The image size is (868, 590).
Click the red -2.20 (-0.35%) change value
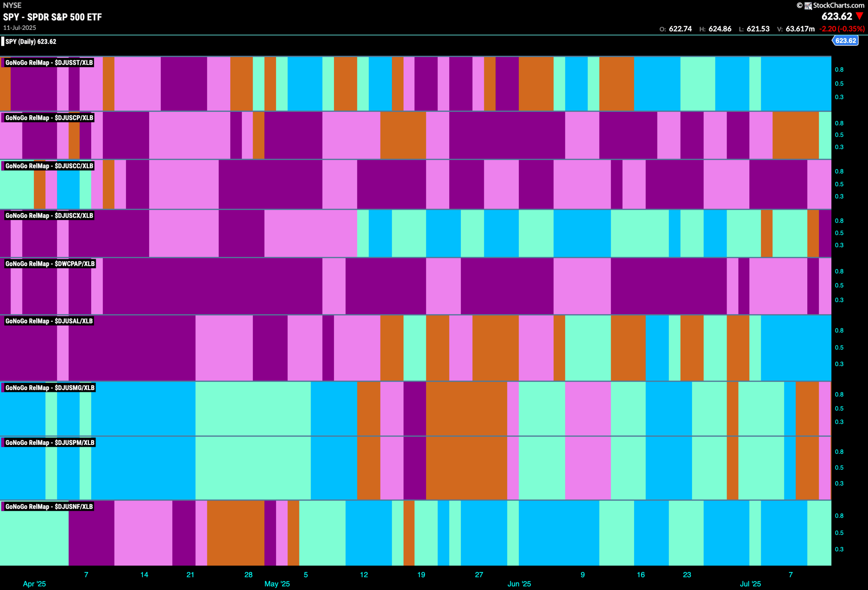pyautogui.click(x=842, y=29)
